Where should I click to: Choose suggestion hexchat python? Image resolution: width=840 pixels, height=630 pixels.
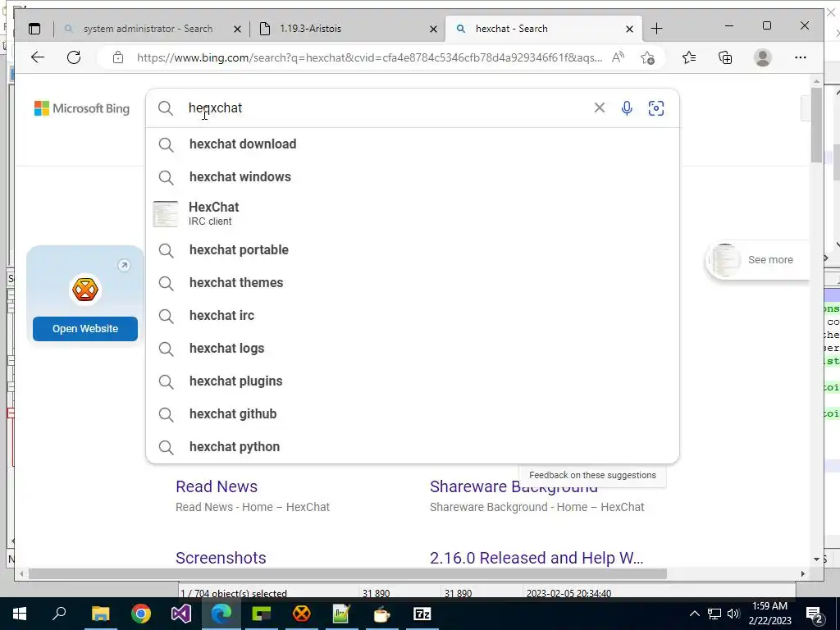click(413, 446)
